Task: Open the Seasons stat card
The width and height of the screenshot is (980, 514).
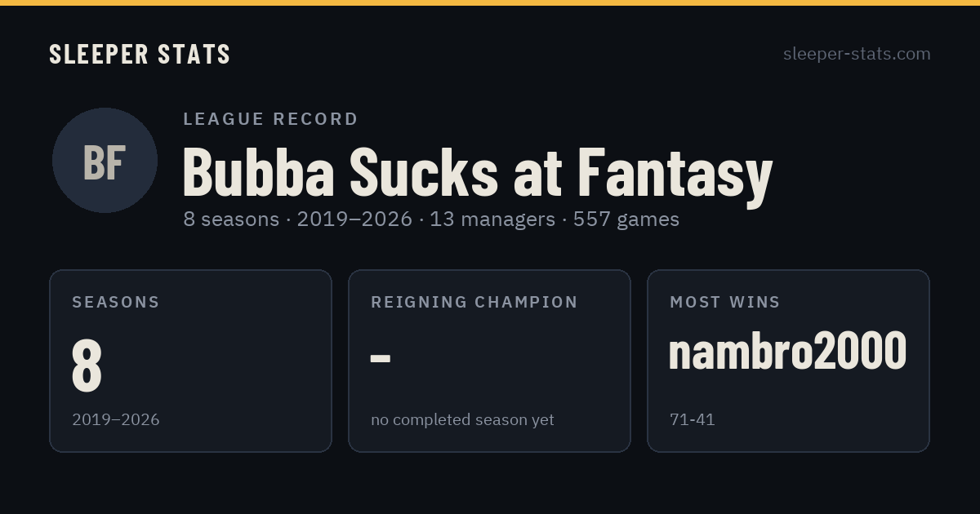Action: pyautogui.click(x=190, y=361)
